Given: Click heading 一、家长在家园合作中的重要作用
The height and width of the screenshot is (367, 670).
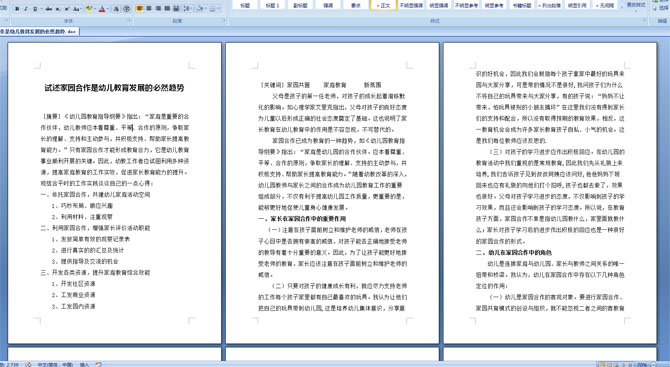Looking at the screenshot, I should 302,219.
